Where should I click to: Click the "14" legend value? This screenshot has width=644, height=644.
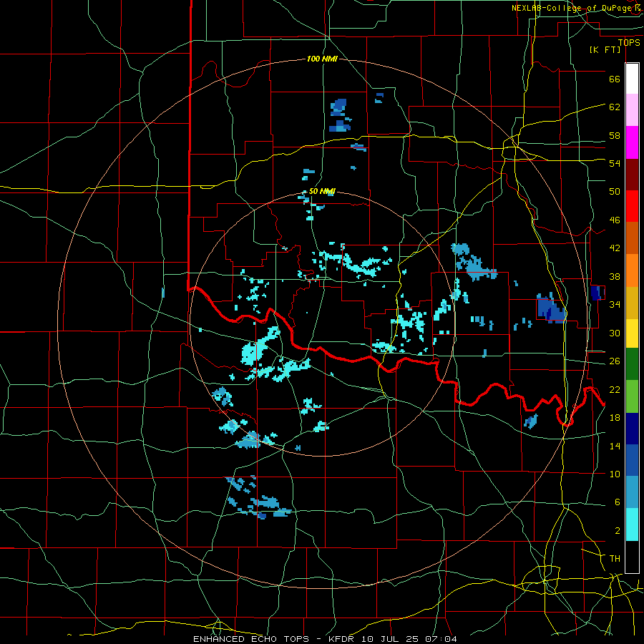point(615,446)
